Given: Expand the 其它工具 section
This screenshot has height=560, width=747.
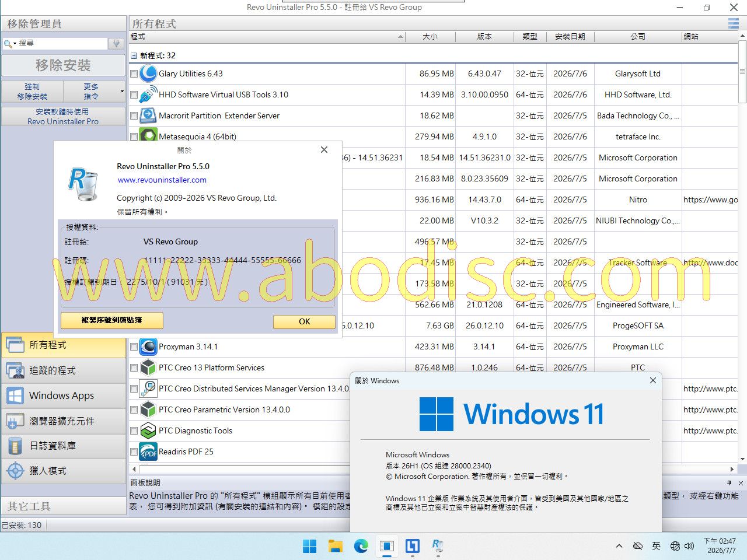Looking at the screenshot, I should (x=64, y=506).
